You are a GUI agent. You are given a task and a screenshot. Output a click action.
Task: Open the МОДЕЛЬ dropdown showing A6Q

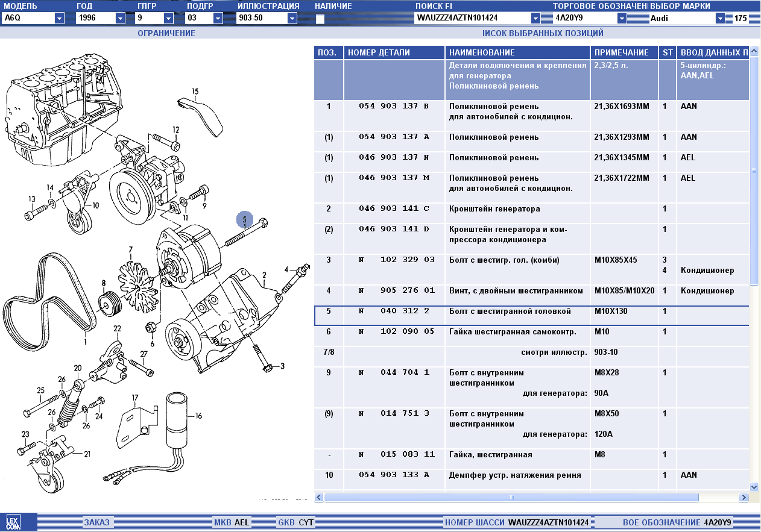tap(59, 18)
